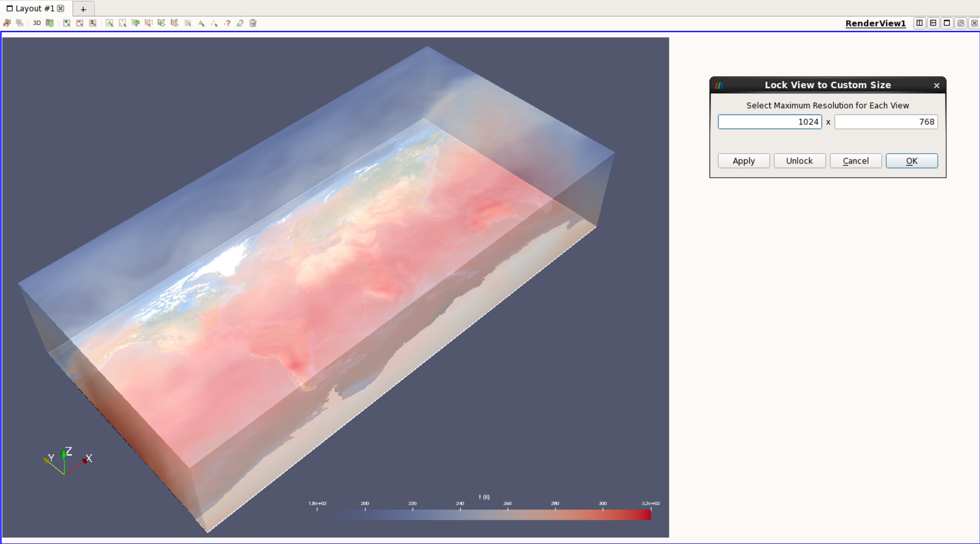Activate Select Cells Through tool
This screenshot has width=980, height=544.
click(x=135, y=23)
